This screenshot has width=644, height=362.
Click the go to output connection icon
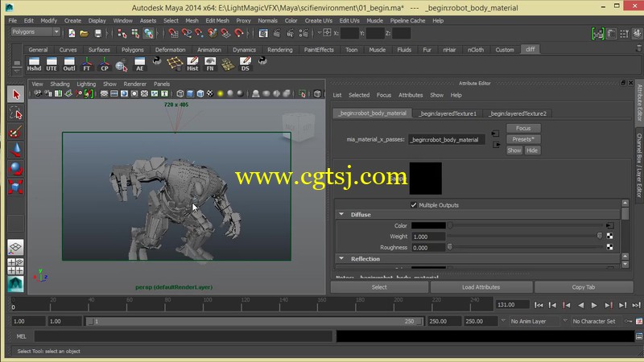coord(496,145)
